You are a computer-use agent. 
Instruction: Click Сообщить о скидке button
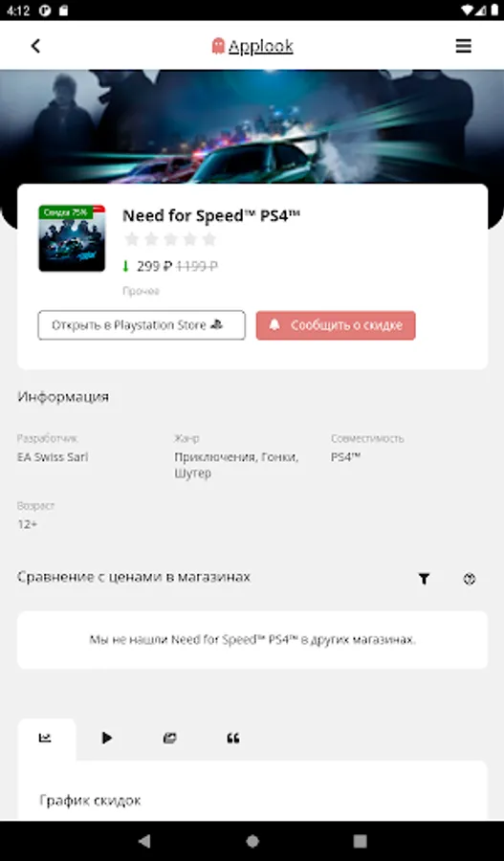[x=336, y=325]
